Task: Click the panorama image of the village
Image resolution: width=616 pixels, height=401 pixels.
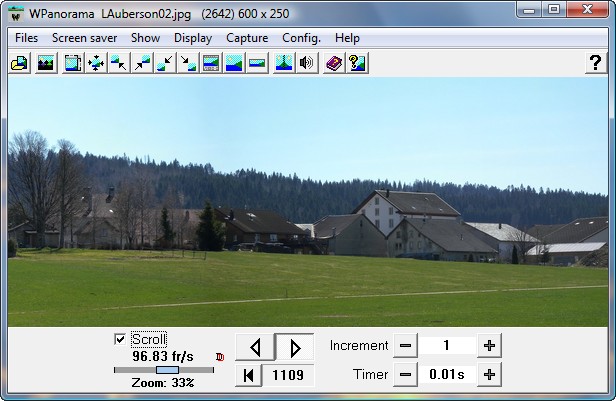Action: (308, 201)
